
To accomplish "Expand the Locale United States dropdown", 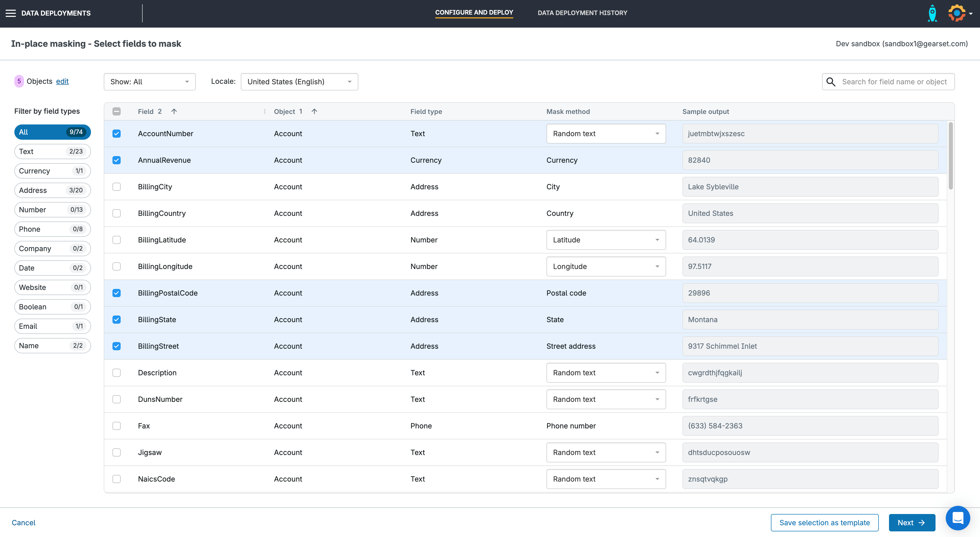I will pyautogui.click(x=299, y=82).
